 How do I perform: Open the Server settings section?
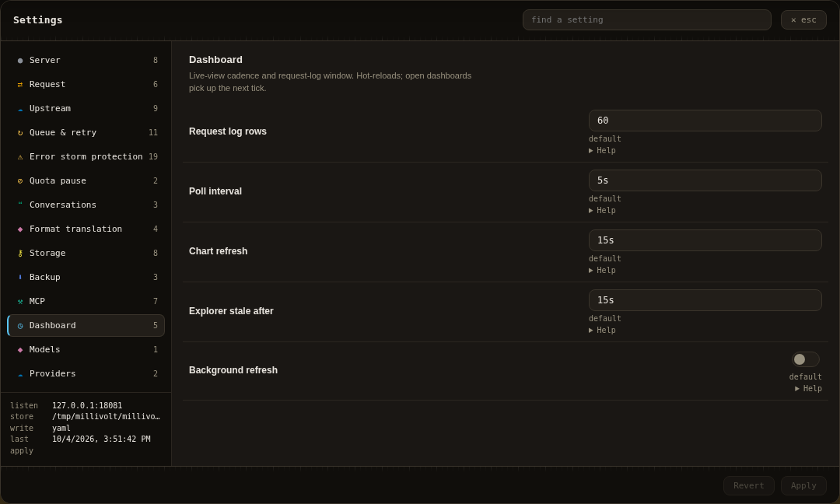point(86,61)
